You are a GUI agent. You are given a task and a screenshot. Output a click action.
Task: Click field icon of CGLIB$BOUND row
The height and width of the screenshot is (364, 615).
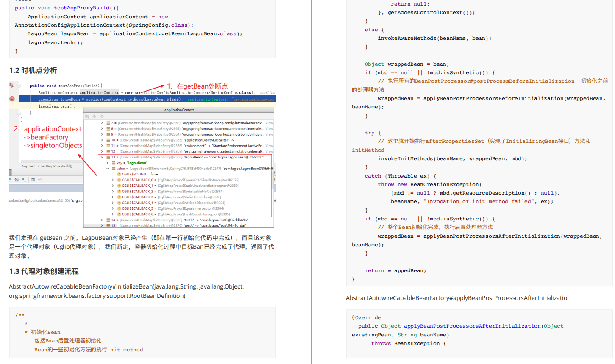[119, 174]
